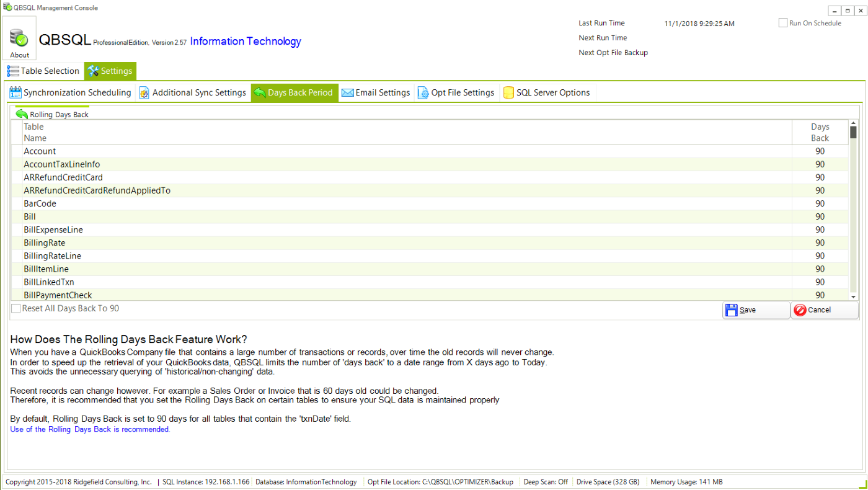Select the Account table row
868x490 pixels.
tap(430, 151)
